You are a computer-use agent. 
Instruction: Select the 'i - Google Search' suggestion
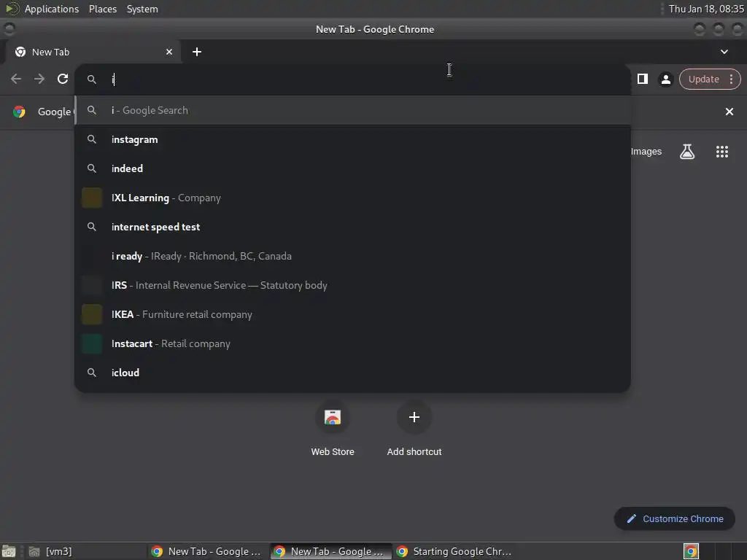click(x=353, y=111)
